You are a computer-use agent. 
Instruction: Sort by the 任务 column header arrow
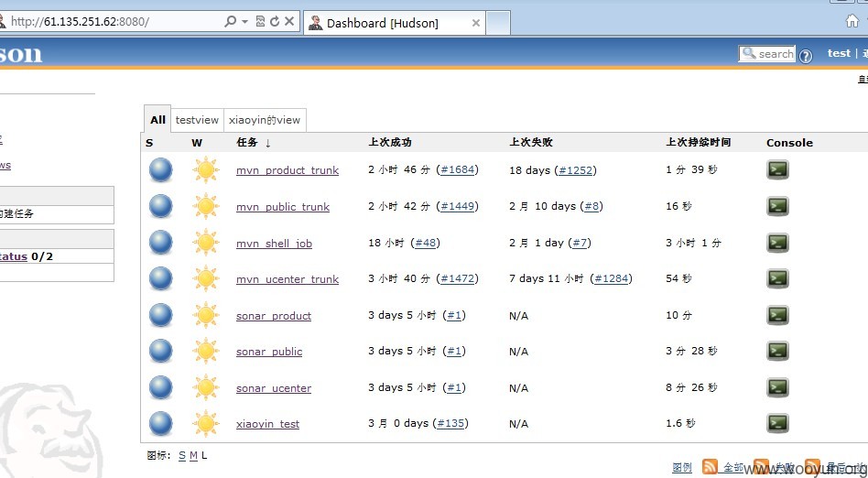click(268, 143)
